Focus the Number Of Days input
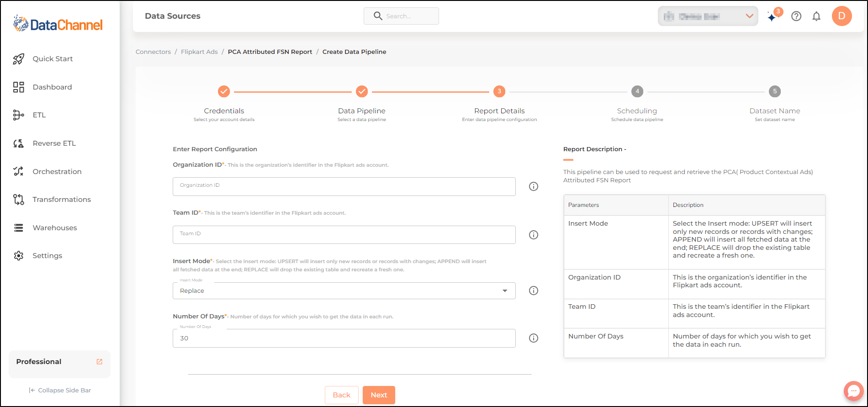Image resolution: width=868 pixels, height=407 pixels. tap(344, 338)
